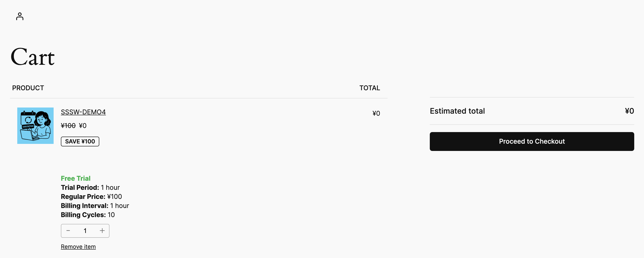Remove the SSSW-DEMO4 item from cart

pos(78,246)
